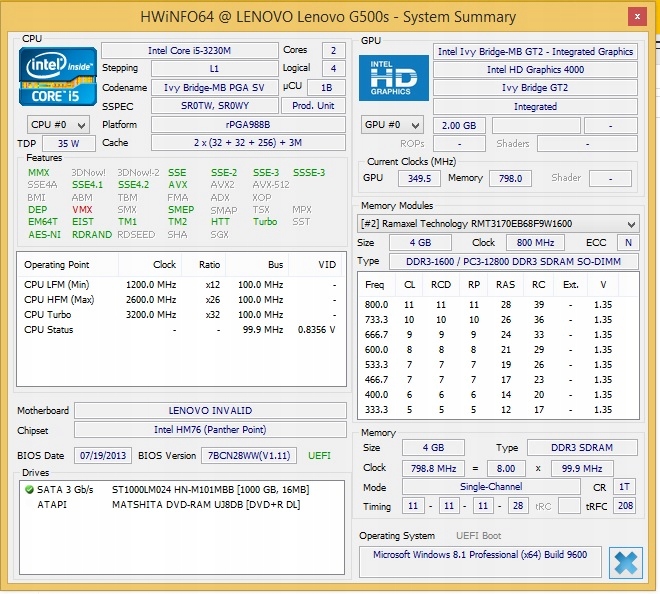Viewport: 660px width, 594px height.
Task: Click the Codename Ivy Bridge-MB PGA SV field
Action: [x=214, y=88]
